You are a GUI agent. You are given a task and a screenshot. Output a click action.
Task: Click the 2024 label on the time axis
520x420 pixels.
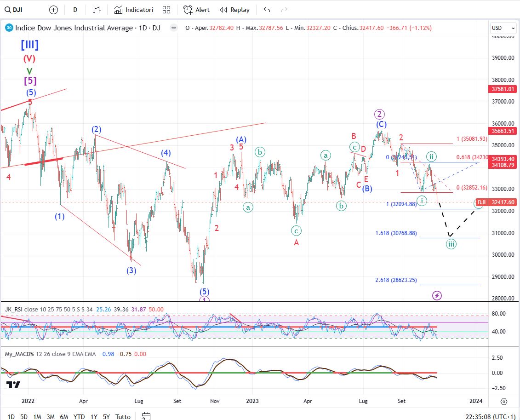(476, 401)
